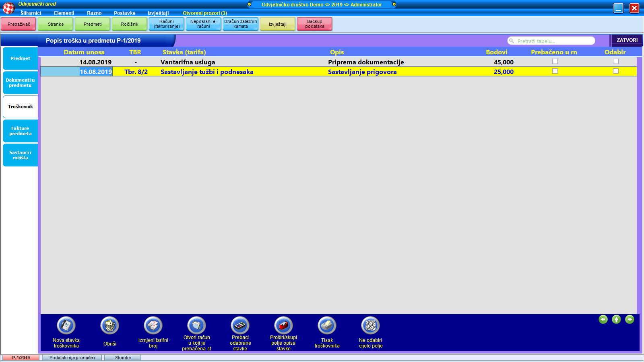Viewport: 644px width, 362px height.
Task: Check Odabir box for Sastavljanje prigovora row
Action: pos(616,71)
